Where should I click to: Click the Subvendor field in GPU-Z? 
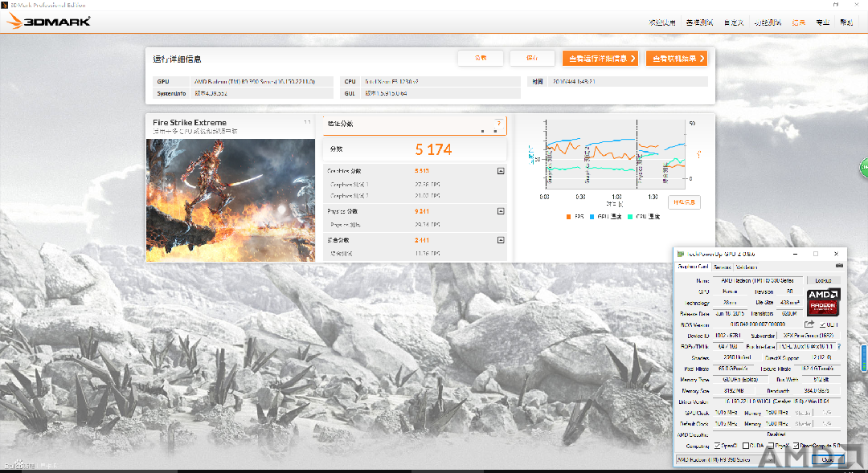(809, 336)
